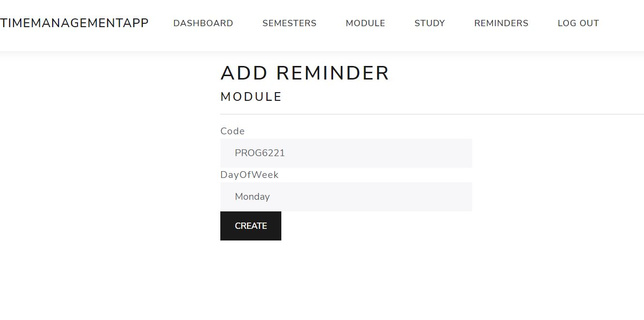Go to the REMINDERS page
Viewport: 644px width, 320px height.
pyautogui.click(x=501, y=23)
